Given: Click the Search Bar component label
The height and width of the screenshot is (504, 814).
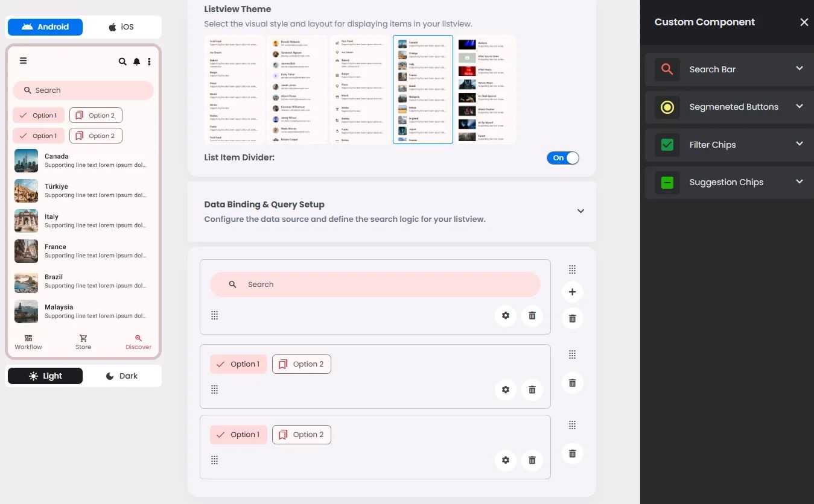Looking at the screenshot, I should [713, 69].
